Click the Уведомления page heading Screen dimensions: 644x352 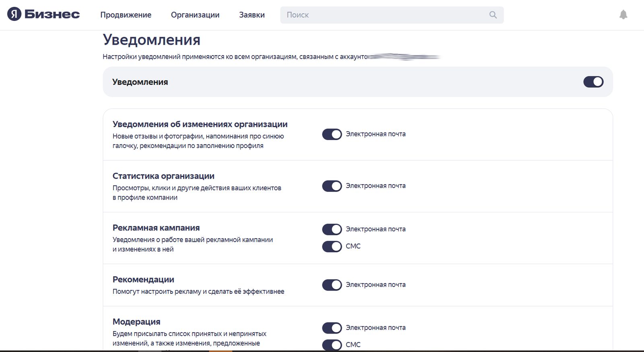click(x=151, y=40)
